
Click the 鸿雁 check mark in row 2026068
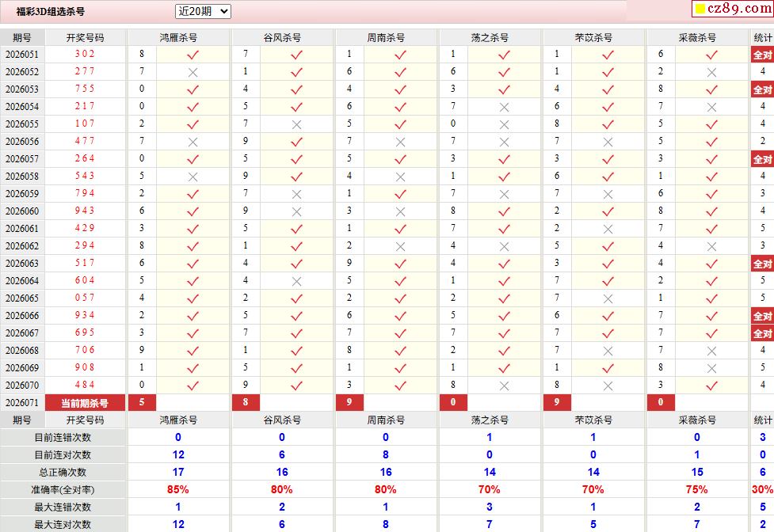tap(193, 351)
